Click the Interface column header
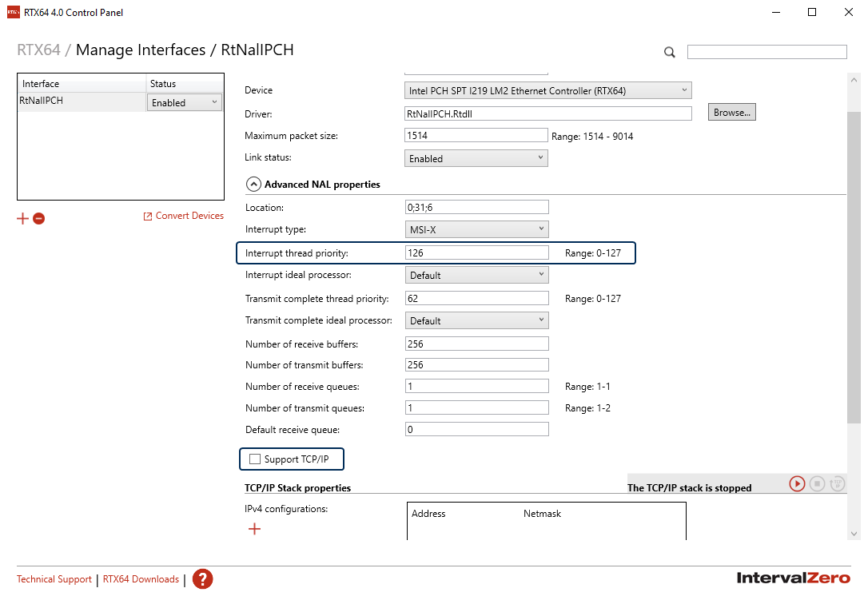This screenshot has height=608, width=868. tap(82, 84)
